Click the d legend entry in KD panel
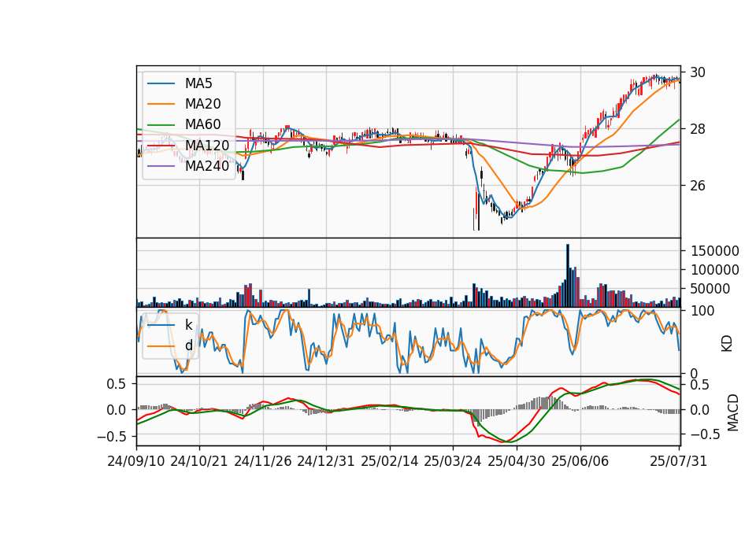 pyautogui.click(x=188, y=345)
